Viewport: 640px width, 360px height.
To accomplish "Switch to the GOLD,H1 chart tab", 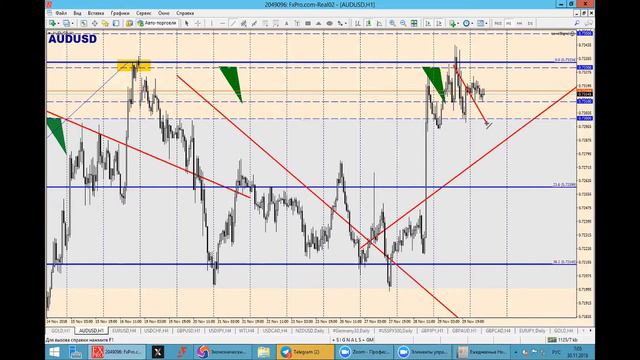I will tap(60, 331).
